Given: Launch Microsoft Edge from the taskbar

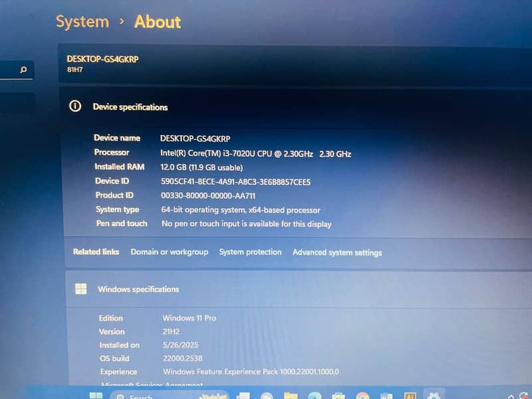Looking at the screenshot, I should point(314,395).
